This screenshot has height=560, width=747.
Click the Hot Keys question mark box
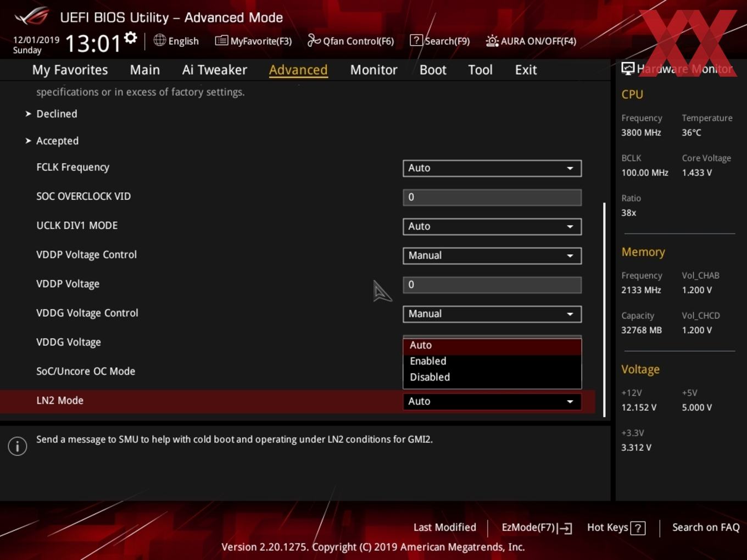[x=638, y=528]
